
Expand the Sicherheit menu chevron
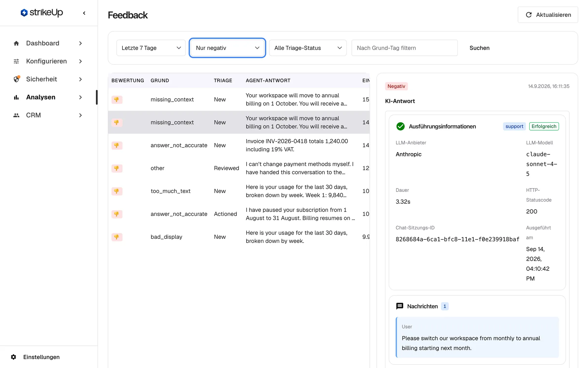80,79
